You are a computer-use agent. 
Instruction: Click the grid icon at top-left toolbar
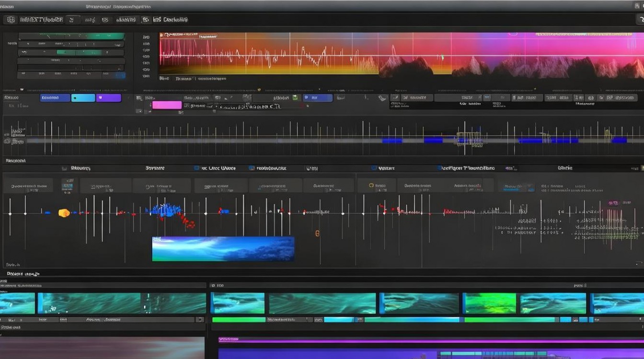(10, 20)
